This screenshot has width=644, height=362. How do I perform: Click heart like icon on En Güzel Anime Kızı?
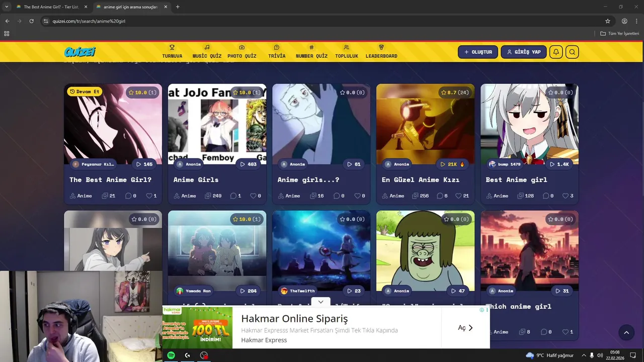[458, 196]
